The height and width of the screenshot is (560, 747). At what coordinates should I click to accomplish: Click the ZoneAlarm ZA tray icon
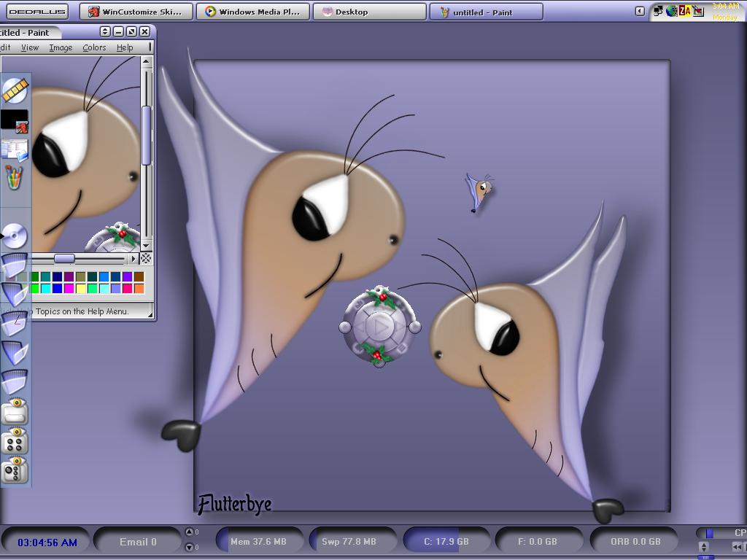684,11
